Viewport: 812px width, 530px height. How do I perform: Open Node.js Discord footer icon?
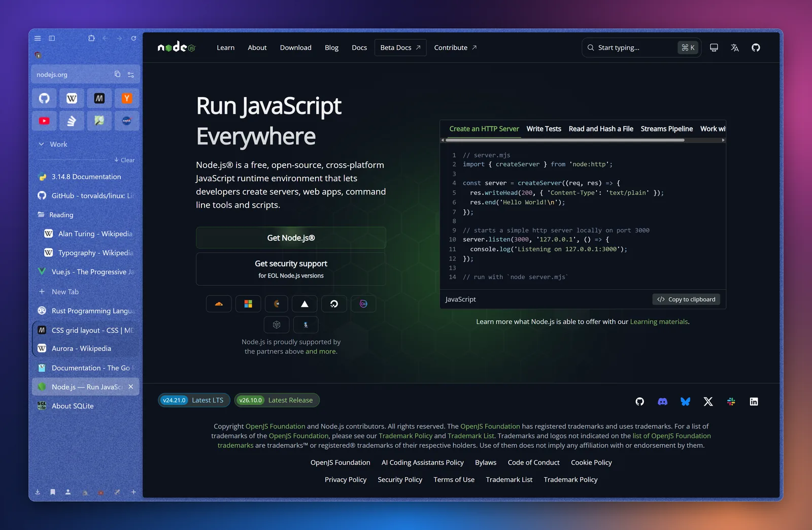coord(663,402)
